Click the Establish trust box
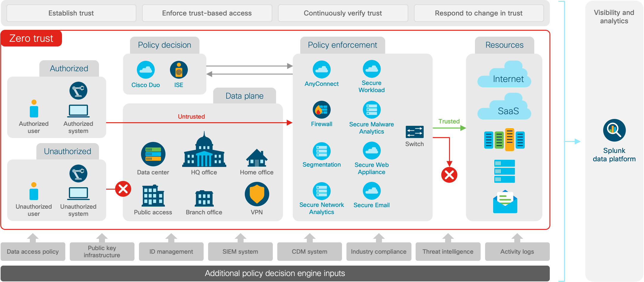Image resolution: width=644 pixels, height=282 pixels. pos(71,13)
